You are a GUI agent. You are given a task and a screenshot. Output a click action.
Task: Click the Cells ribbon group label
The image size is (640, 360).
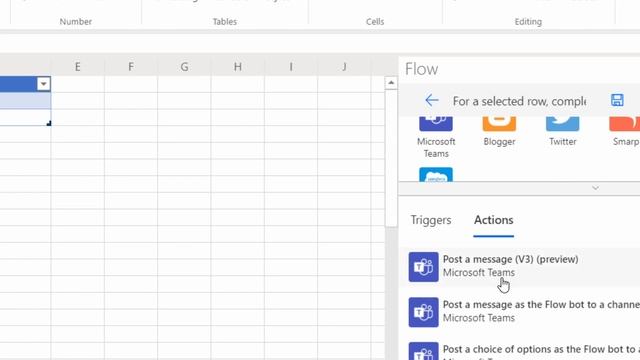click(x=375, y=22)
